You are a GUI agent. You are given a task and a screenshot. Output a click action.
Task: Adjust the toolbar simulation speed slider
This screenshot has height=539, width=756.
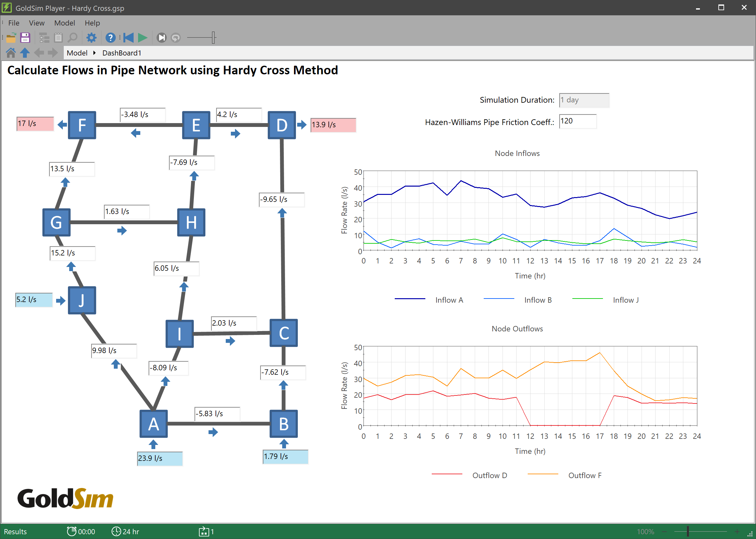click(213, 38)
